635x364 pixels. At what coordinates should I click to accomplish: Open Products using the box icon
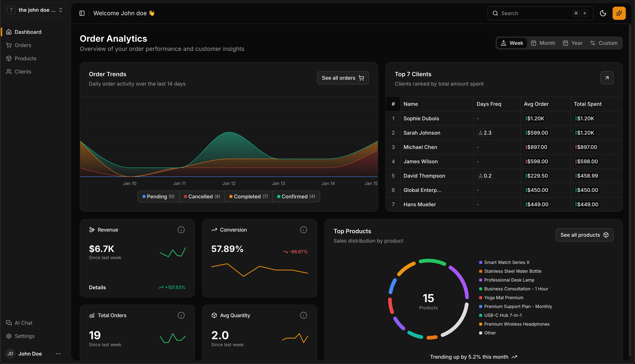coord(9,58)
